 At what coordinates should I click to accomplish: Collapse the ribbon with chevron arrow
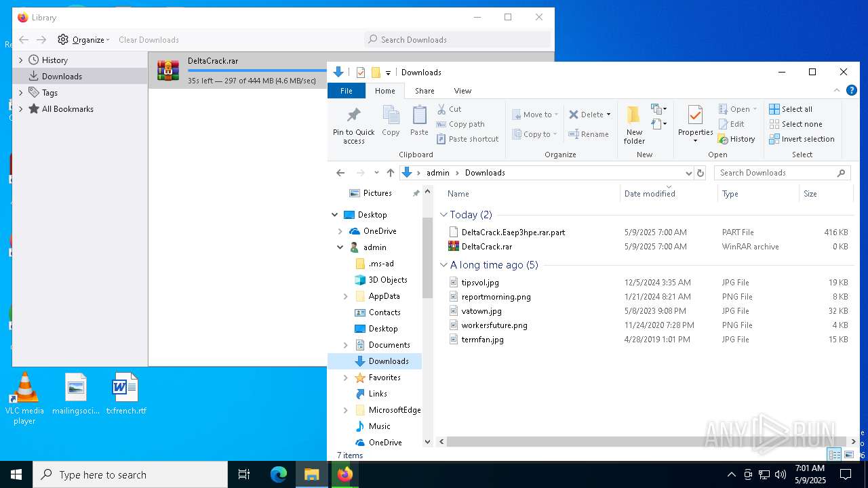(x=835, y=91)
